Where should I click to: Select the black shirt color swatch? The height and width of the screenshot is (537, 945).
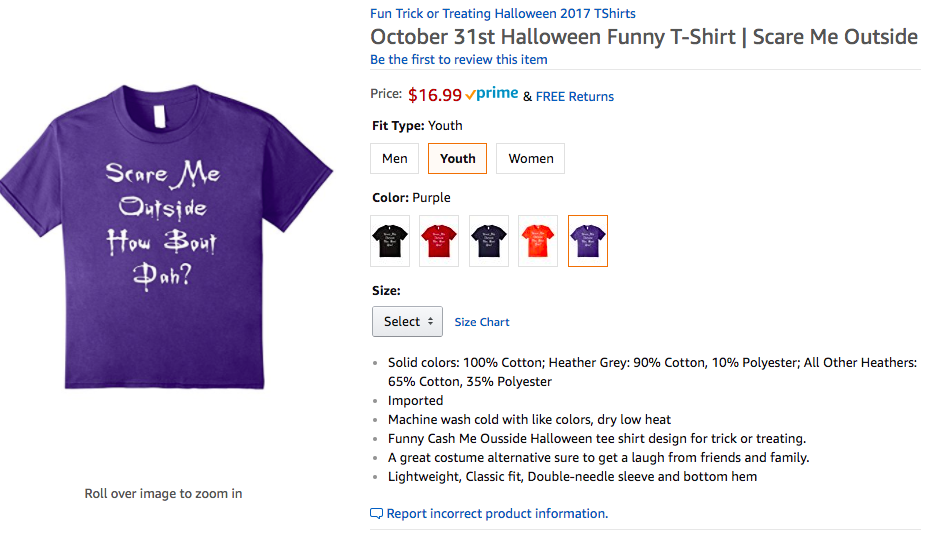click(x=390, y=241)
